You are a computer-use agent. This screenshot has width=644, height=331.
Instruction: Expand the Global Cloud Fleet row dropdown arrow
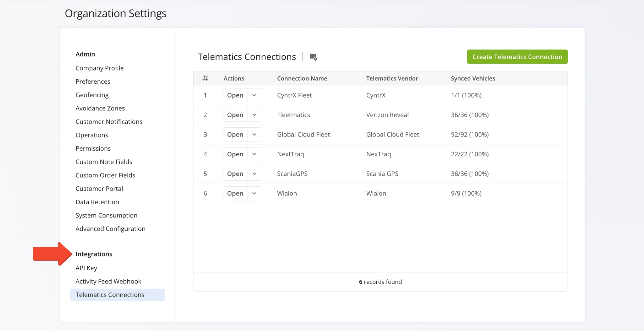254,135
